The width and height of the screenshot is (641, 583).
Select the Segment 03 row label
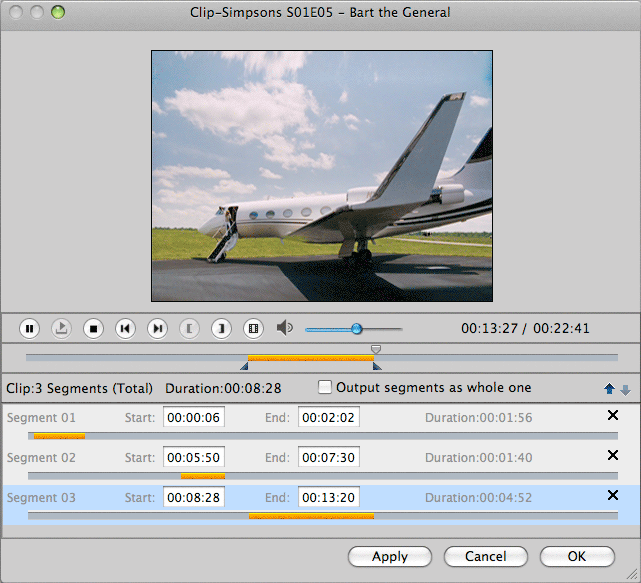[x=41, y=498]
